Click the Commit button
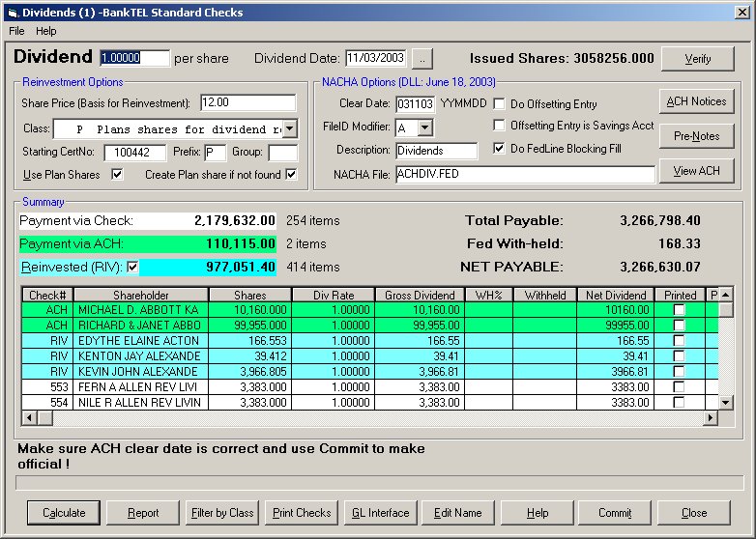 [615, 513]
